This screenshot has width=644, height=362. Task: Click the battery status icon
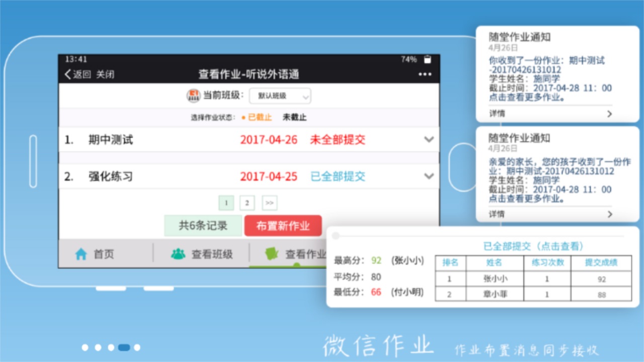(x=427, y=59)
